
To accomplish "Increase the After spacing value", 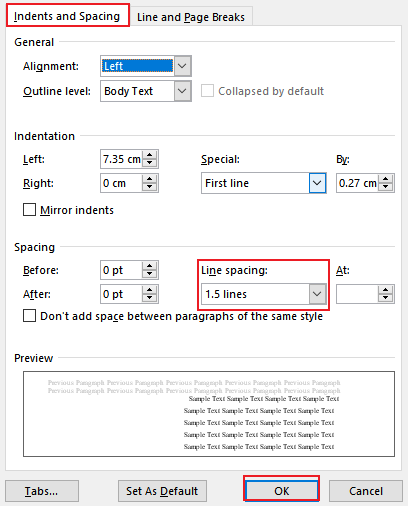I will (150, 290).
